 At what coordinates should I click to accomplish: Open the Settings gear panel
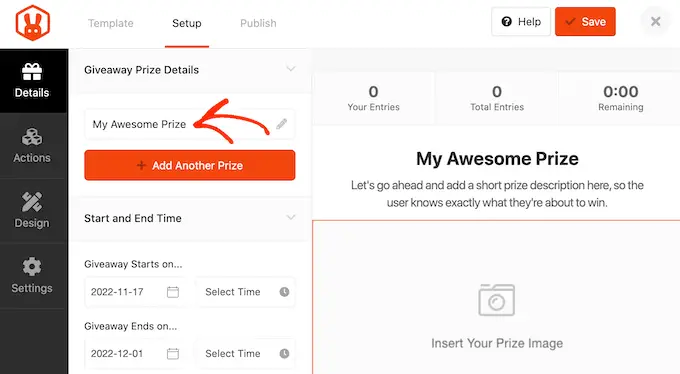(x=33, y=276)
